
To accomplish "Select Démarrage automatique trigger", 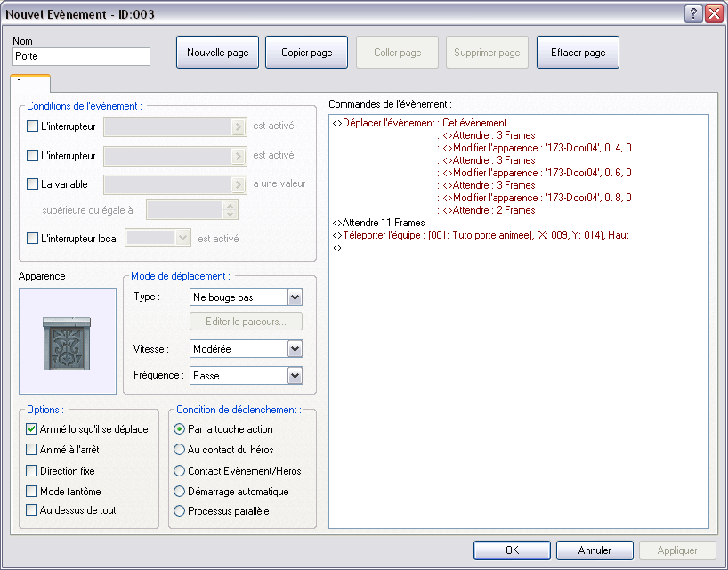I will tap(179, 491).
